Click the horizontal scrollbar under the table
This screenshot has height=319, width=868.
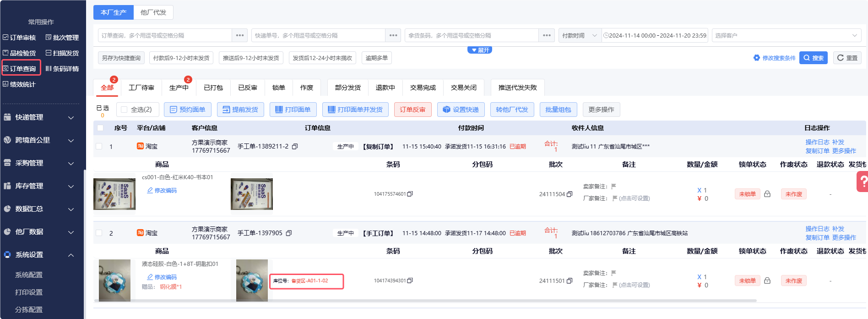coord(425,301)
